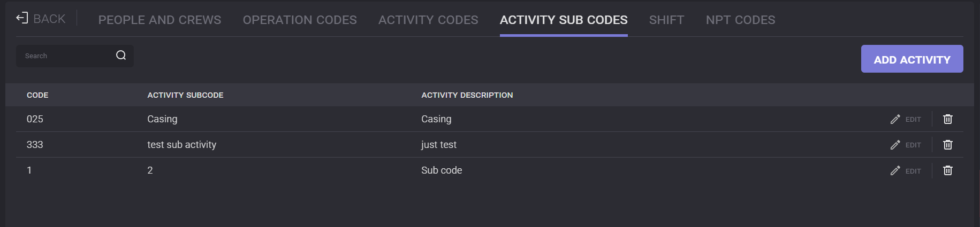Open the Operation Codes tab

(x=300, y=20)
